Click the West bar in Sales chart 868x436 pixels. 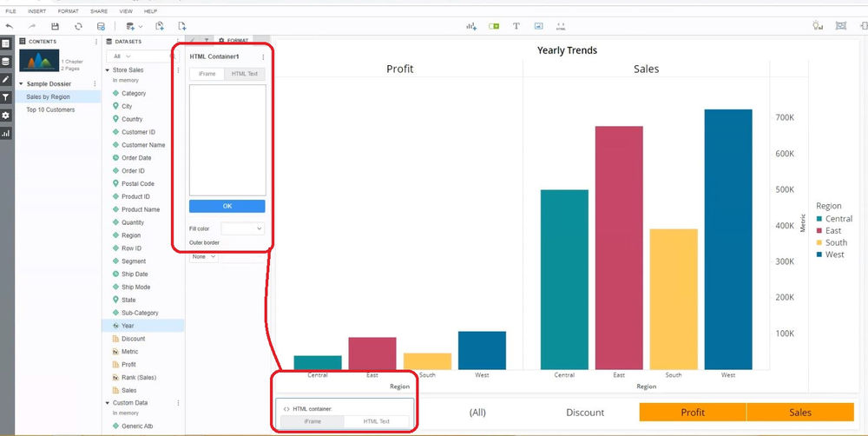[x=728, y=240]
